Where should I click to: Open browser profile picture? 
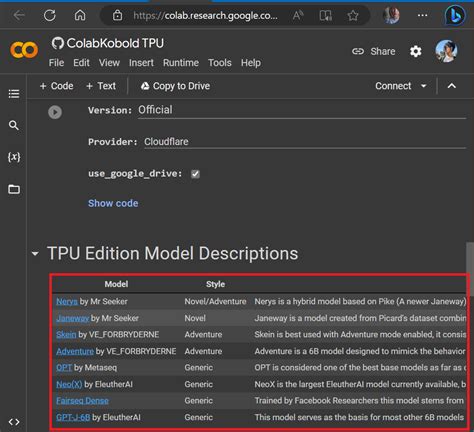pos(392,15)
